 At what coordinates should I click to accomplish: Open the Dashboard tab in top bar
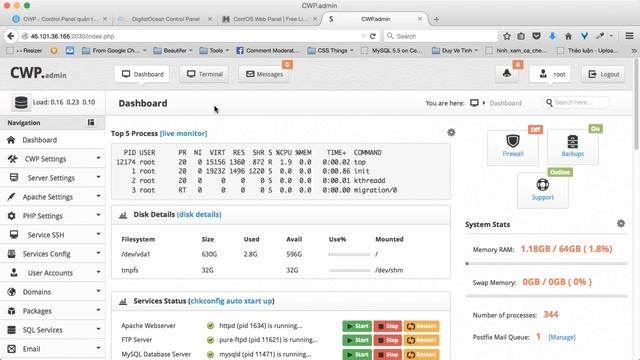pyautogui.click(x=142, y=74)
